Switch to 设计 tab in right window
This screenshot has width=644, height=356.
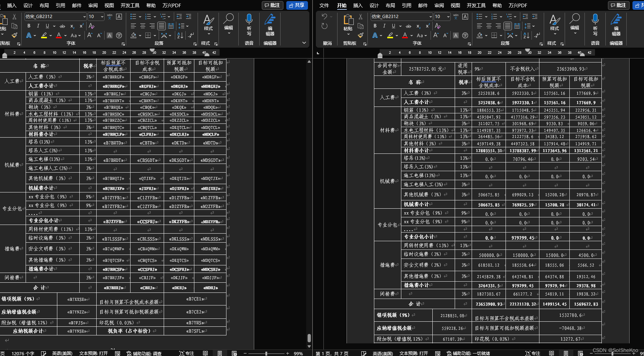(374, 5)
